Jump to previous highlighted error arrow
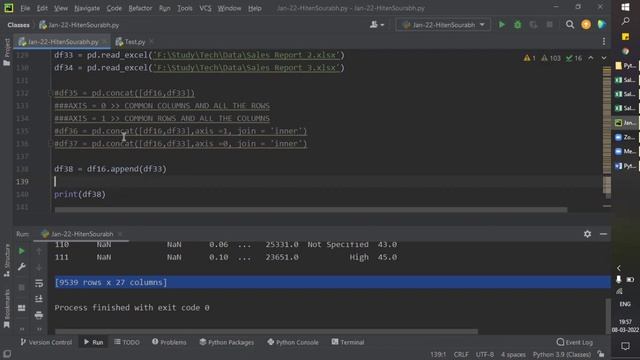The image size is (640, 360). click(591, 58)
